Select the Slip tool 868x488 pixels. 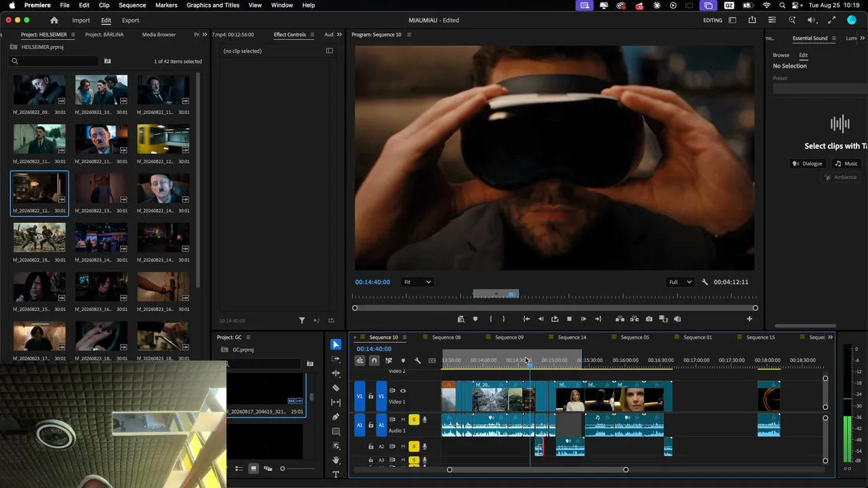tap(336, 403)
